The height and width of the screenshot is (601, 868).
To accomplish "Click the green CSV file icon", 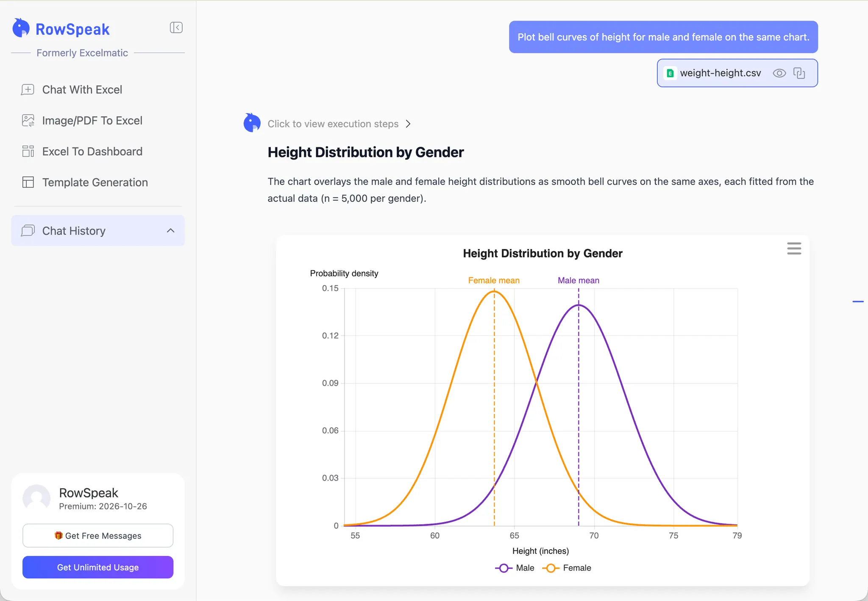I will (x=670, y=73).
